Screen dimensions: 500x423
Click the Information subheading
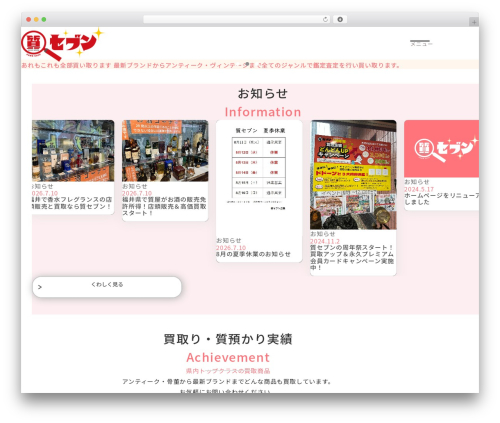263,112
